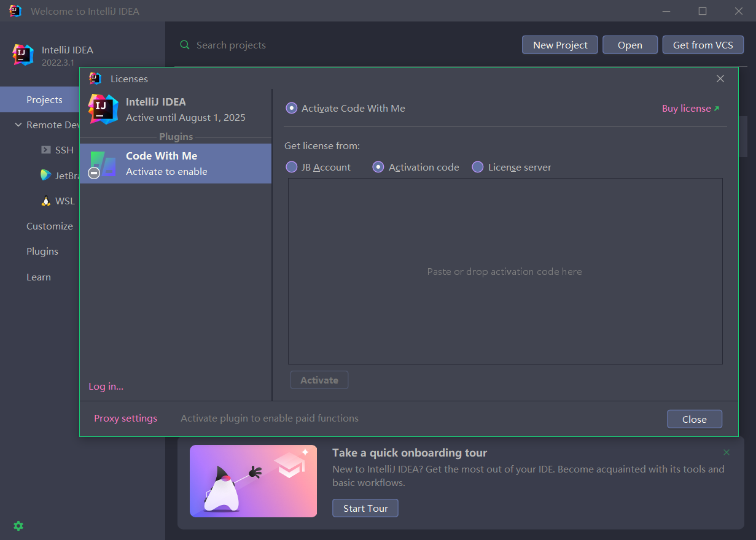The height and width of the screenshot is (540, 756).
Task: Click Get from VCS button
Action: [703, 45]
